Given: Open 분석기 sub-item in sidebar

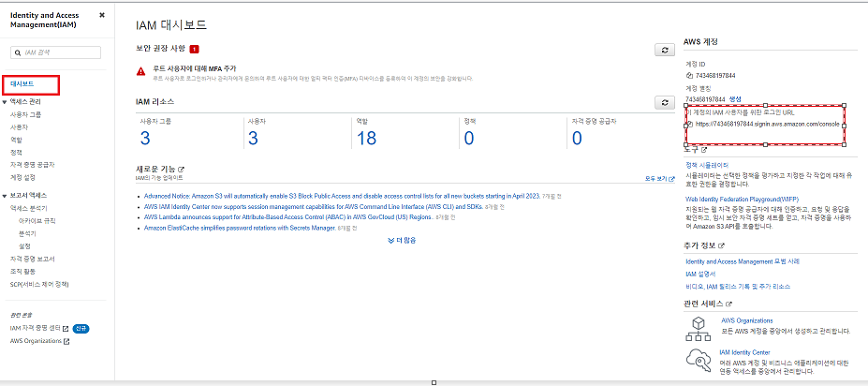Looking at the screenshot, I should coord(27,233).
